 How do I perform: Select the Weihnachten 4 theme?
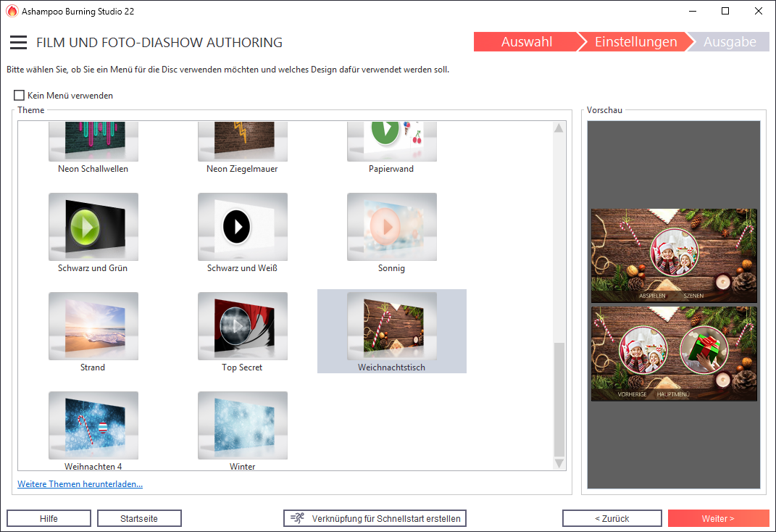[93, 425]
